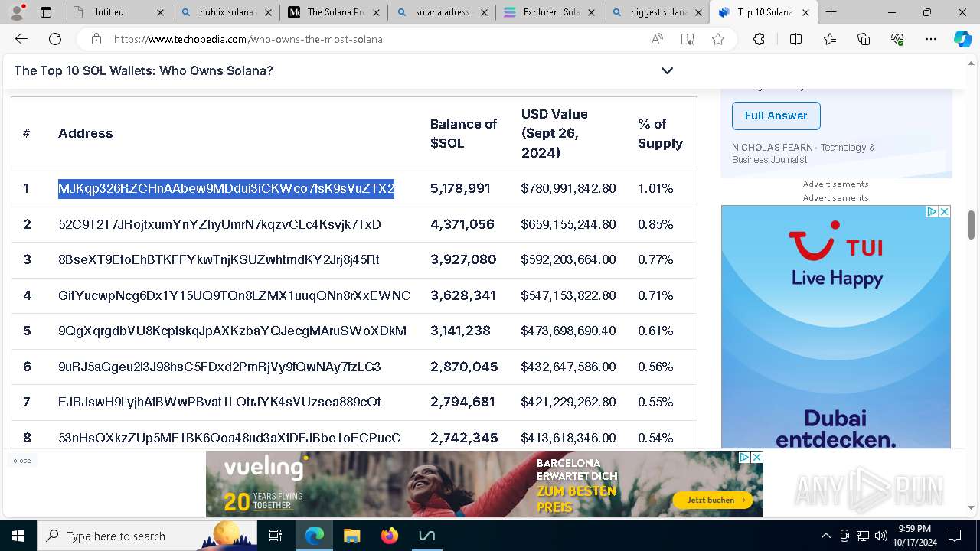980x551 pixels.
Task: Select address 9uRJ5aGgeu2i3J98hsC5FDxd2Pm...
Action: [x=220, y=367]
